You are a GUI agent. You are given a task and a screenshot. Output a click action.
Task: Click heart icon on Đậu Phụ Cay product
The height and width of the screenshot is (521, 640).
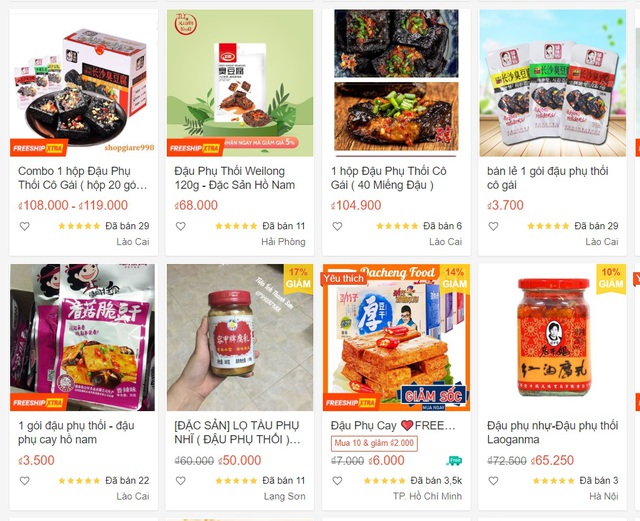click(x=337, y=481)
